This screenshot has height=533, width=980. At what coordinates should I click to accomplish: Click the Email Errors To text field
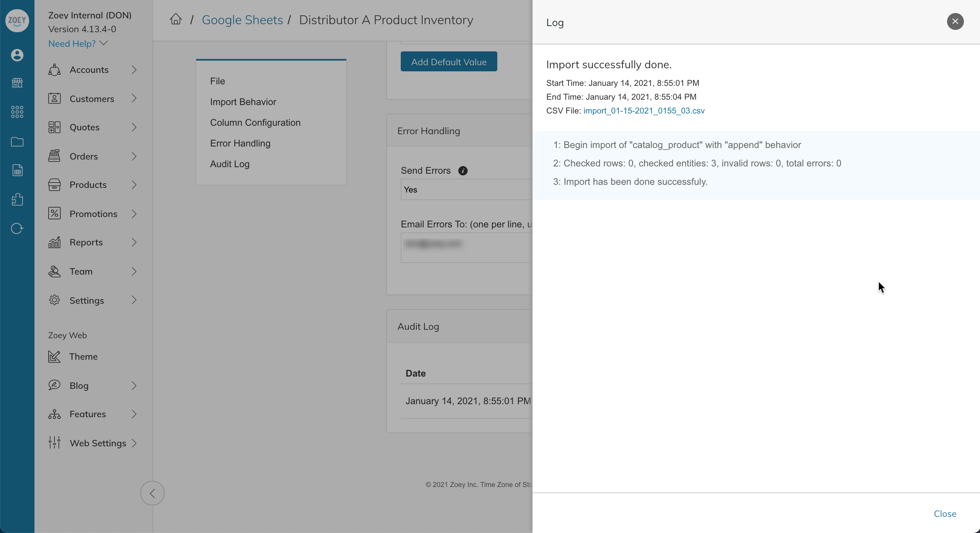coord(466,248)
